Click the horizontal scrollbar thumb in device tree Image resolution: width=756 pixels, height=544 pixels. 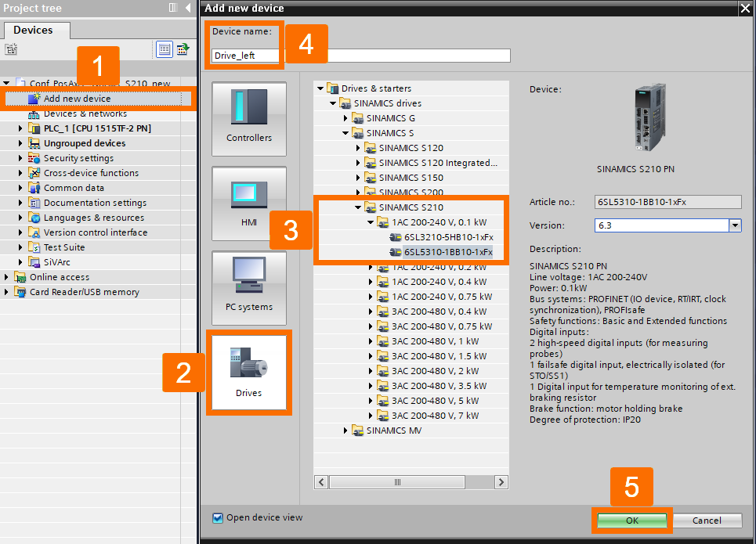[x=397, y=482]
